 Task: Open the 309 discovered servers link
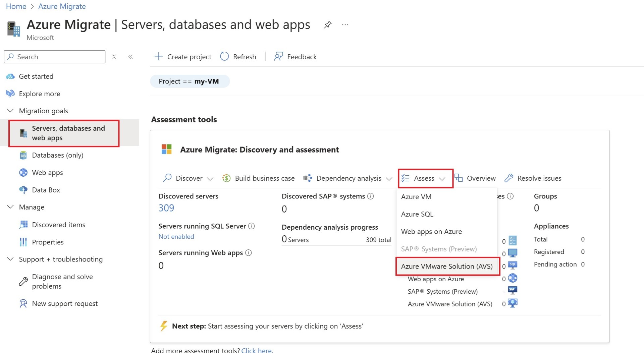coord(166,208)
